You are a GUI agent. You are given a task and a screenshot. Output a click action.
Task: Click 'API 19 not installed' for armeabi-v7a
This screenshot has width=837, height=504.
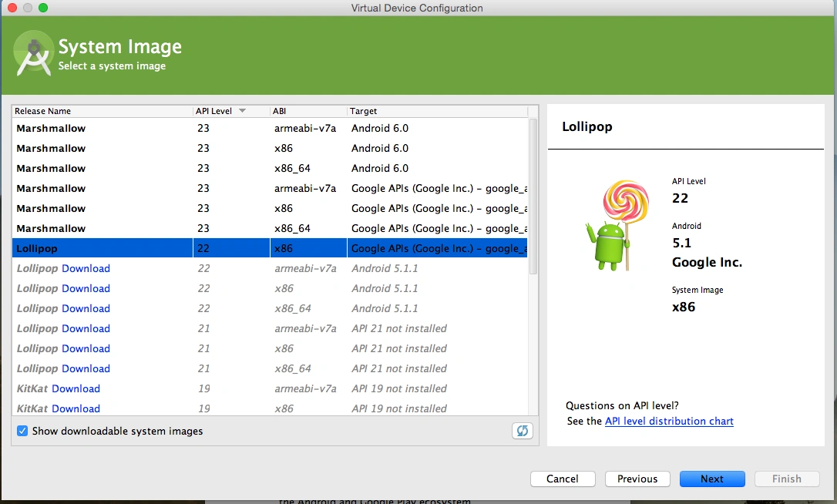(x=399, y=388)
